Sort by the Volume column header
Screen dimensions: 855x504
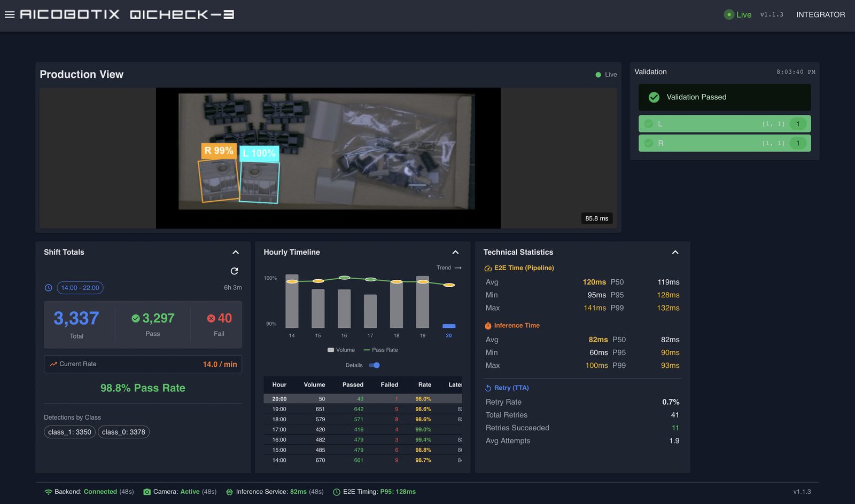314,384
